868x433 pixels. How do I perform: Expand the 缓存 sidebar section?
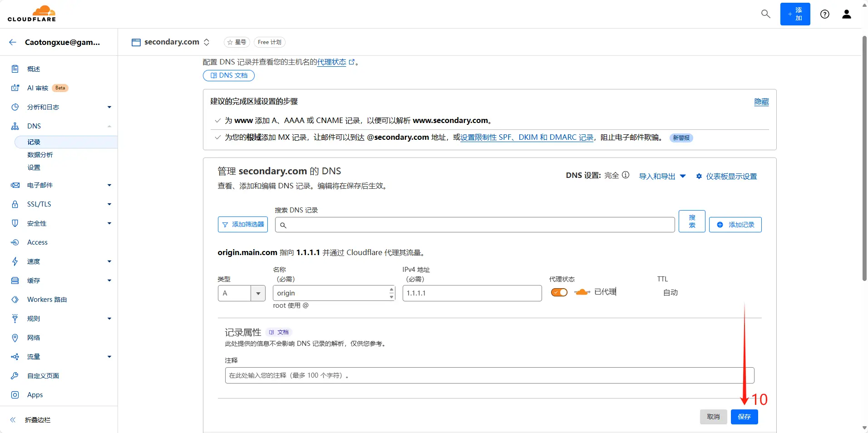[x=109, y=280]
